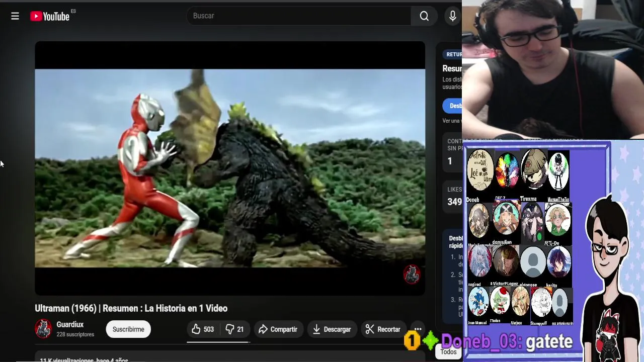Dislike the video with thumbs down 21
The width and height of the screenshot is (644, 362).
point(234,329)
